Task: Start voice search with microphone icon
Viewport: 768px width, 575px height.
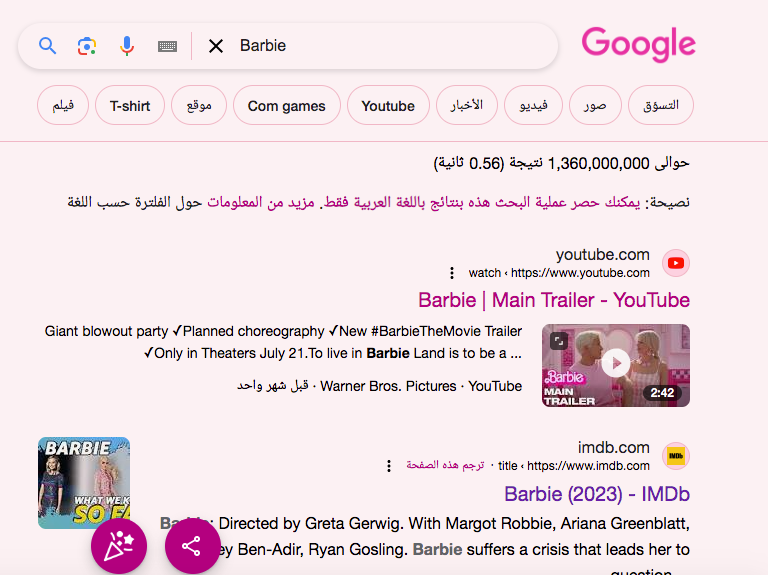Action: tap(127, 46)
